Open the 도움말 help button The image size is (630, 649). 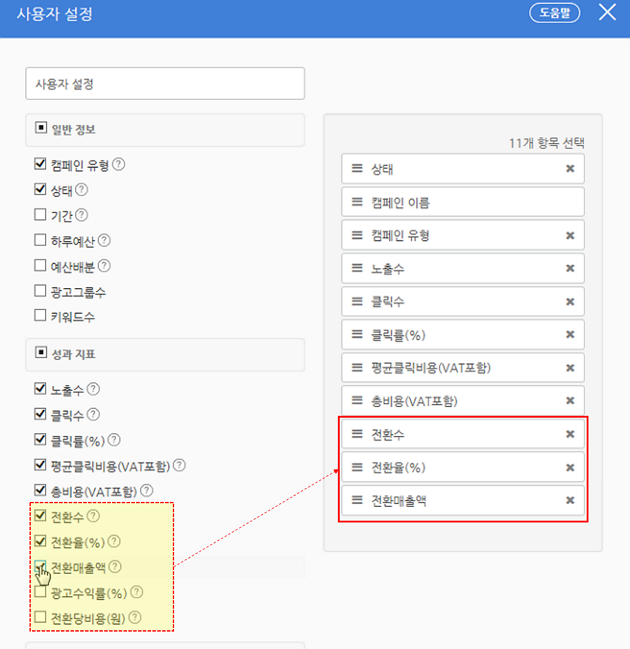pos(555,13)
